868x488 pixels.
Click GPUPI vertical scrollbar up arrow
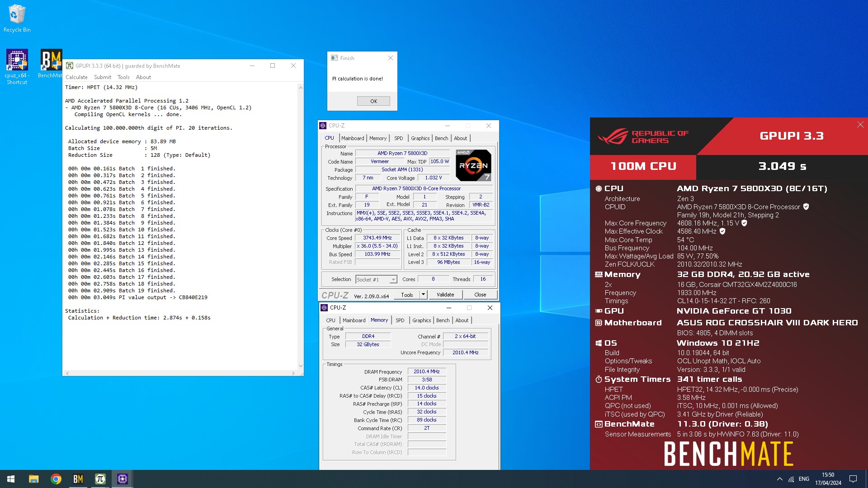pyautogui.click(x=301, y=87)
